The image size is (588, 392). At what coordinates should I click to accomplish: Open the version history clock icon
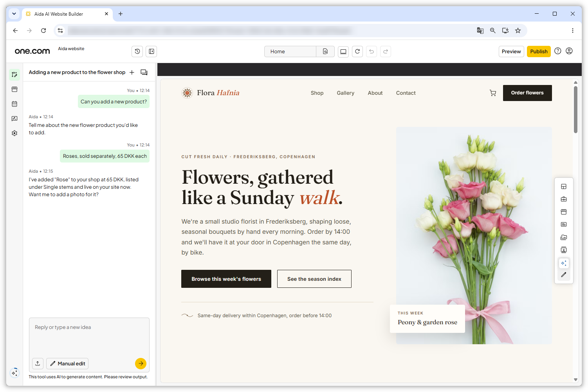(x=137, y=51)
